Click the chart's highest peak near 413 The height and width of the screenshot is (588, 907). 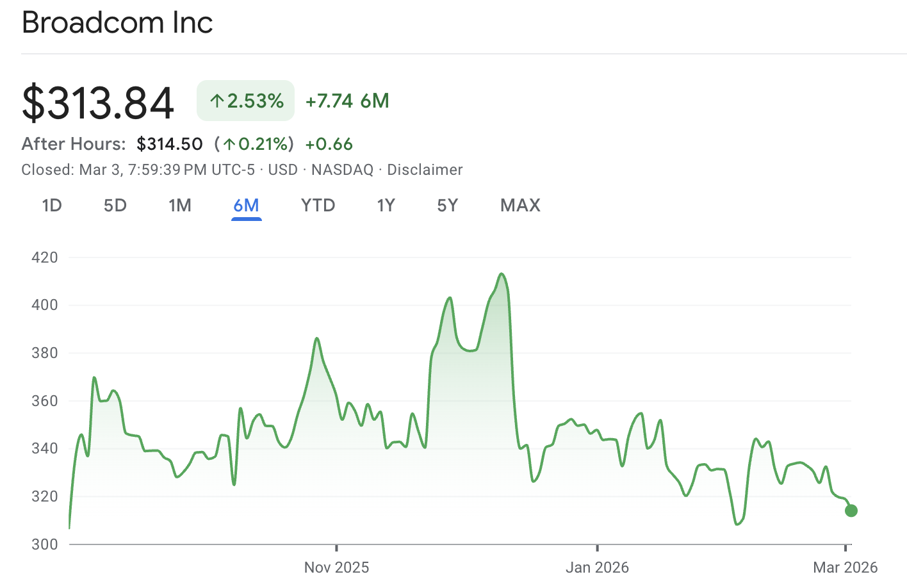tap(502, 274)
